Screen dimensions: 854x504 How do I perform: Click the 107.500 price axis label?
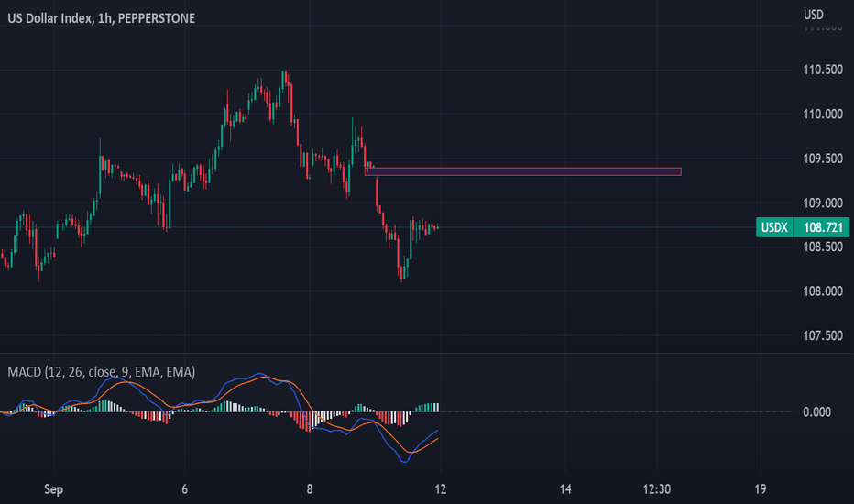(x=823, y=335)
